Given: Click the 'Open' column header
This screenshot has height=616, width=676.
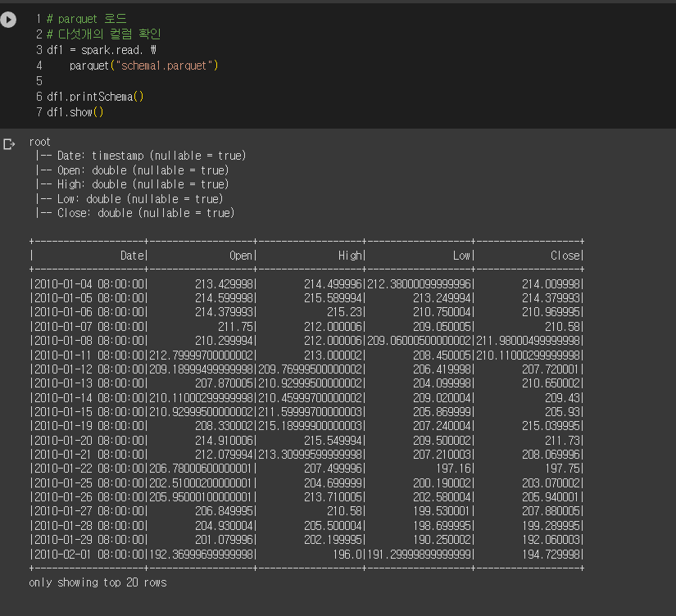Looking at the screenshot, I should [x=241, y=256].
